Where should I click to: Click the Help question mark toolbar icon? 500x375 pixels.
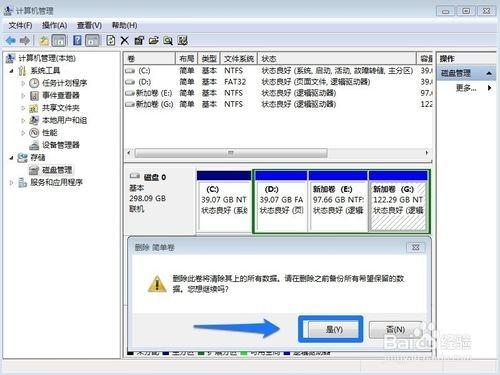coord(77,41)
